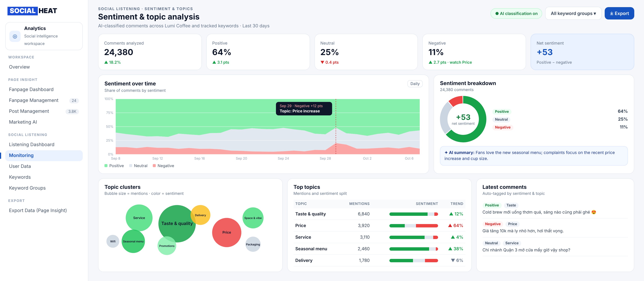Click the 3.8K badge on Post Management
Viewport: 644px width, 281px height.
click(72, 111)
